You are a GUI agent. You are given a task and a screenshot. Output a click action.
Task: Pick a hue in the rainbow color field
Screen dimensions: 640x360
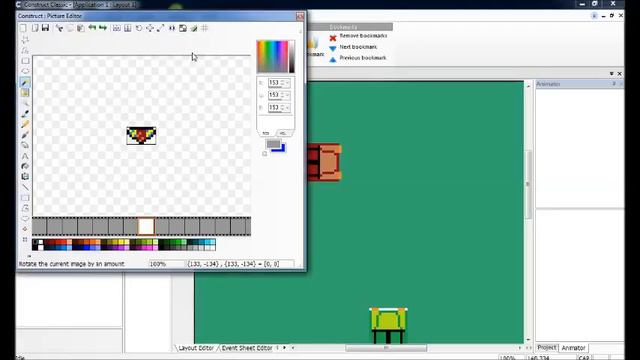click(x=272, y=56)
